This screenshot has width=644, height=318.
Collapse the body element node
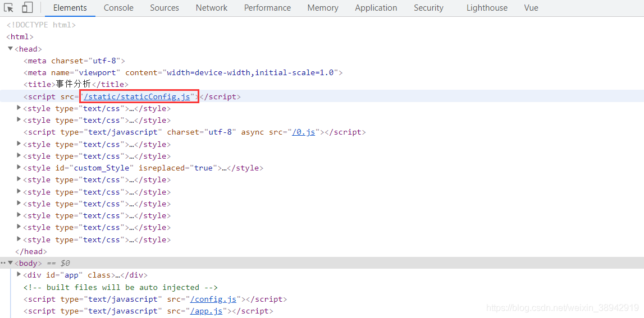pyautogui.click(x=11, y=262)
